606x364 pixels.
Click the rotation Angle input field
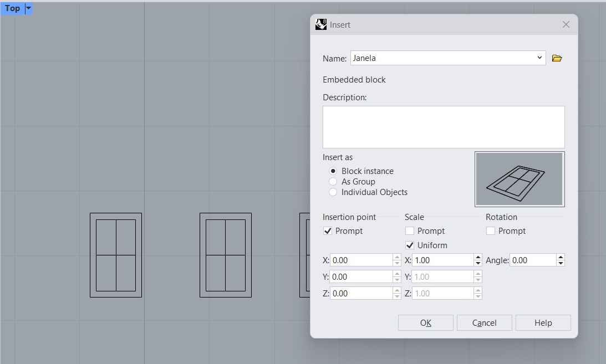click(x=532, y=260)
